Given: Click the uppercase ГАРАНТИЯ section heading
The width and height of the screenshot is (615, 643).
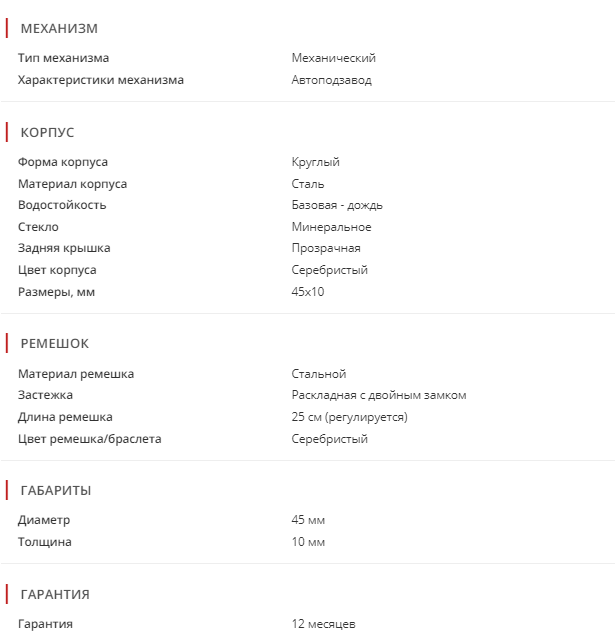Looking at the screenshot, I should 55,594.
